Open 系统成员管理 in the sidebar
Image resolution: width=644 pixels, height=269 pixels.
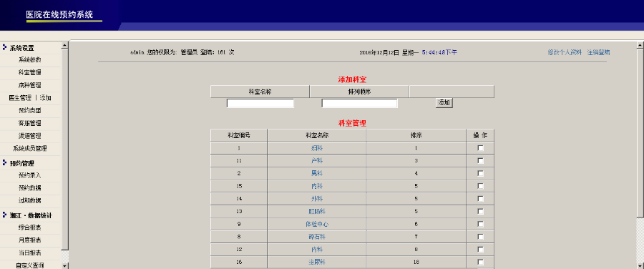(x=29, y=149)
